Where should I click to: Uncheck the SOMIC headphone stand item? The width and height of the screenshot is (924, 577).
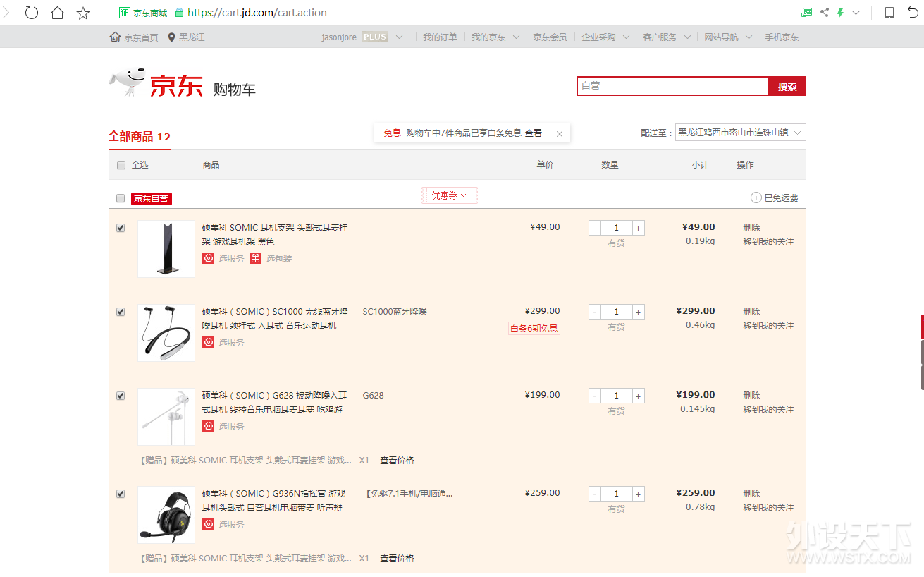121,228
